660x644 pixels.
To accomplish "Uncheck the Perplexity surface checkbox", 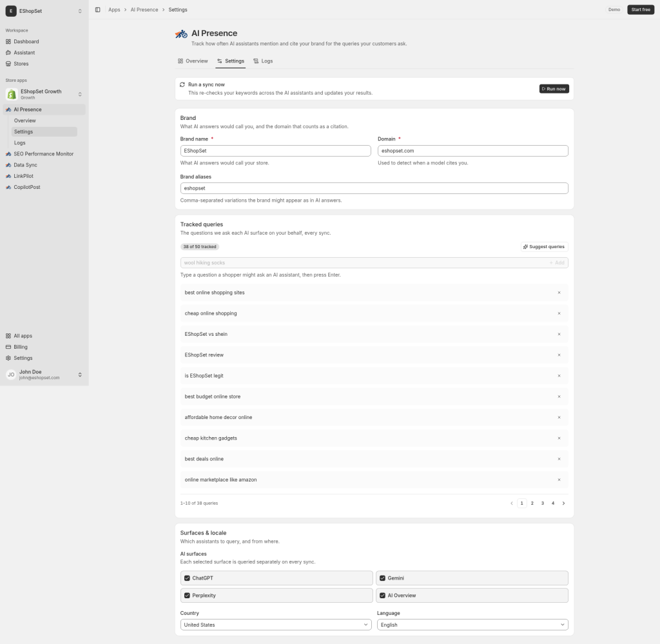I will pos(188,596).
